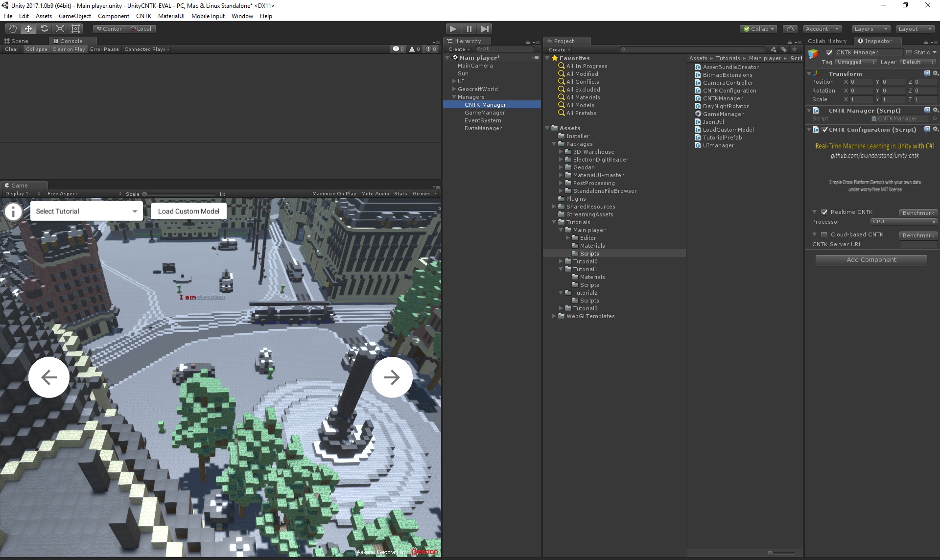Click the Pause playback button
The image size is (940, 560).
click(469, 29)
